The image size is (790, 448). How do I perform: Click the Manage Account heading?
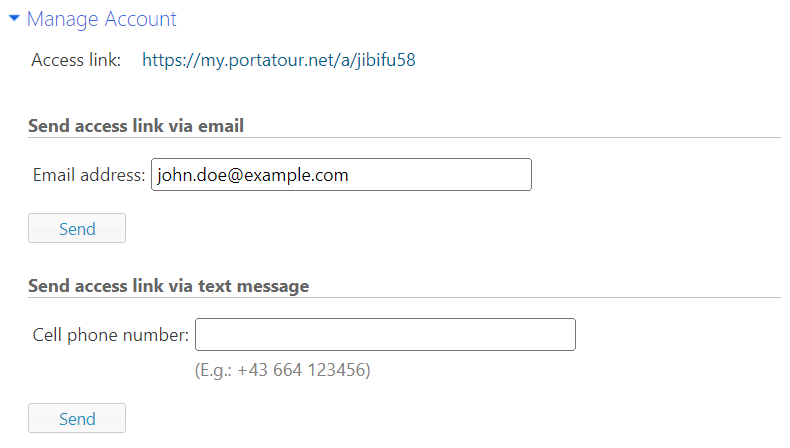click(101, 19)
